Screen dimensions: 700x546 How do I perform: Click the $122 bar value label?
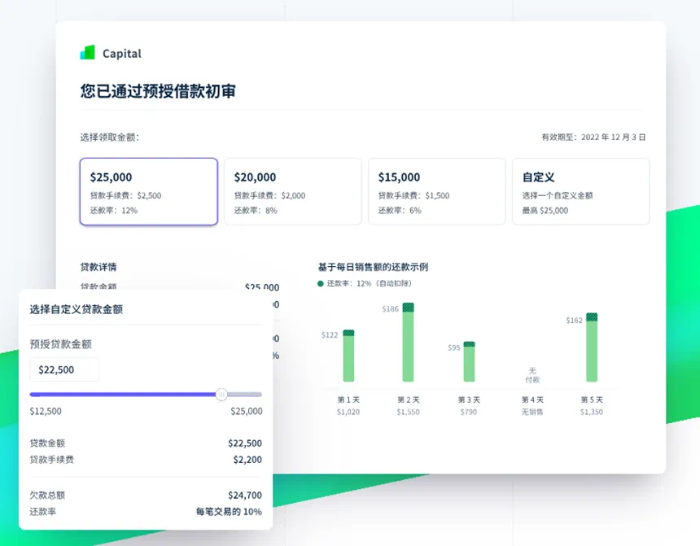329,335
